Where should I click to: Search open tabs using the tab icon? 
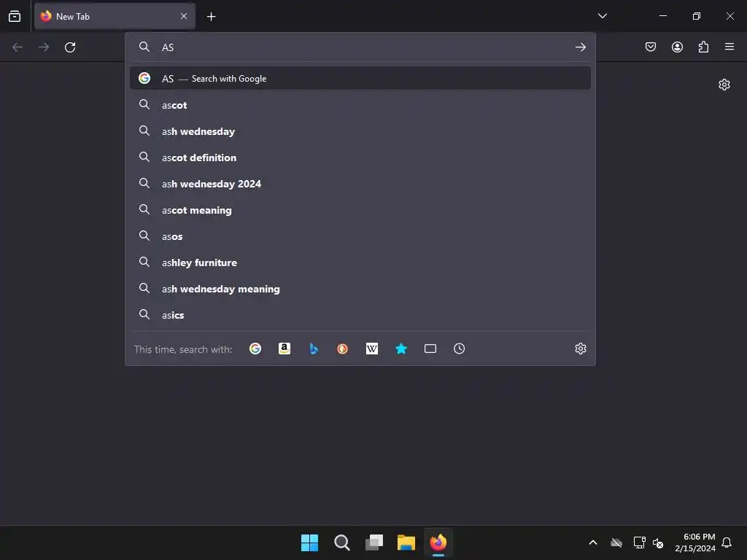[x=430, y=349]
